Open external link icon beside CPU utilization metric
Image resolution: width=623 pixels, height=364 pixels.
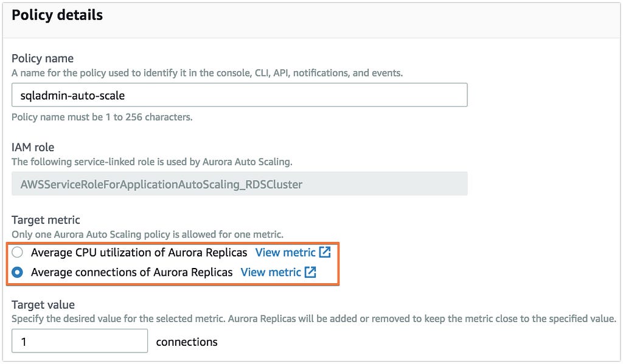click(x=325, y=252)
